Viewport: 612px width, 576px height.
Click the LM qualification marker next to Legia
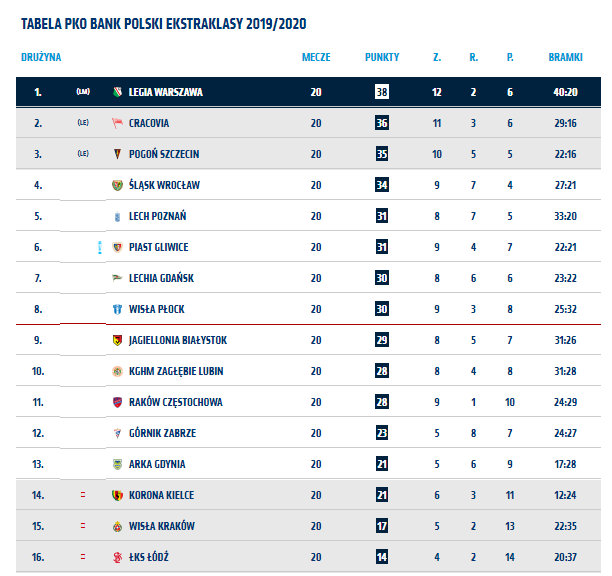[x=83, y=92]
